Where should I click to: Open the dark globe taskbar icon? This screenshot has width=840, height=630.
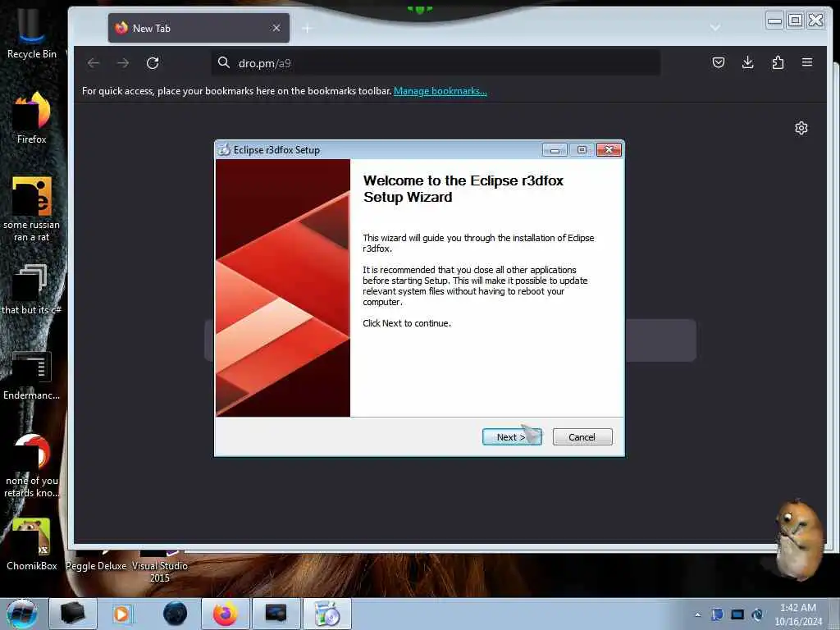coord(175,614)
